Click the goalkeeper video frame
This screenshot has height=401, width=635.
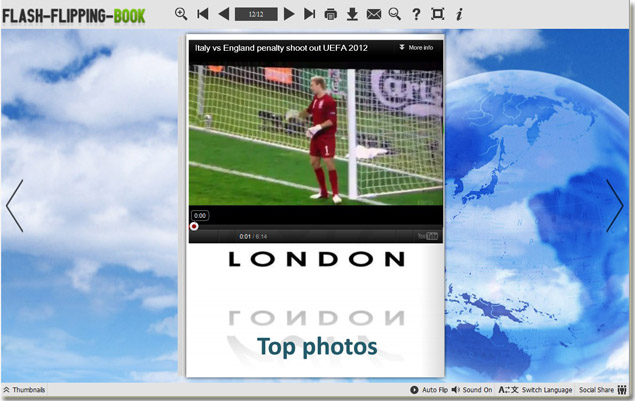click(x=316, y=135)
